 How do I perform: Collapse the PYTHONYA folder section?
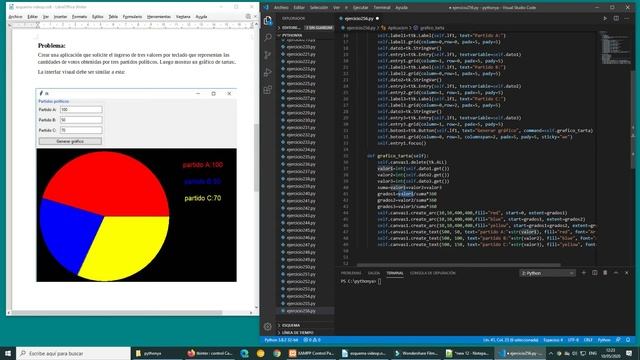(305, 35)
